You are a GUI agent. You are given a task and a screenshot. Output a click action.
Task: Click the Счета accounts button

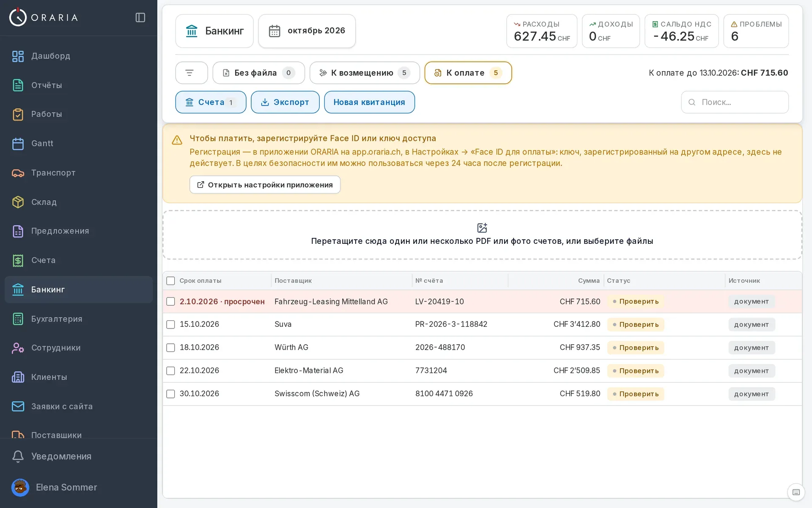[211, 102]
